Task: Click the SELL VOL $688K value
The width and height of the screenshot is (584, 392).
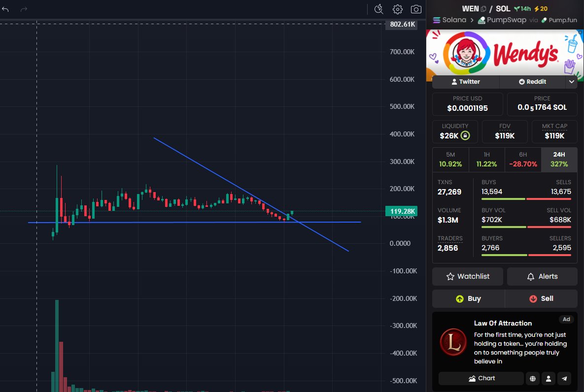Action: point(560,220)
